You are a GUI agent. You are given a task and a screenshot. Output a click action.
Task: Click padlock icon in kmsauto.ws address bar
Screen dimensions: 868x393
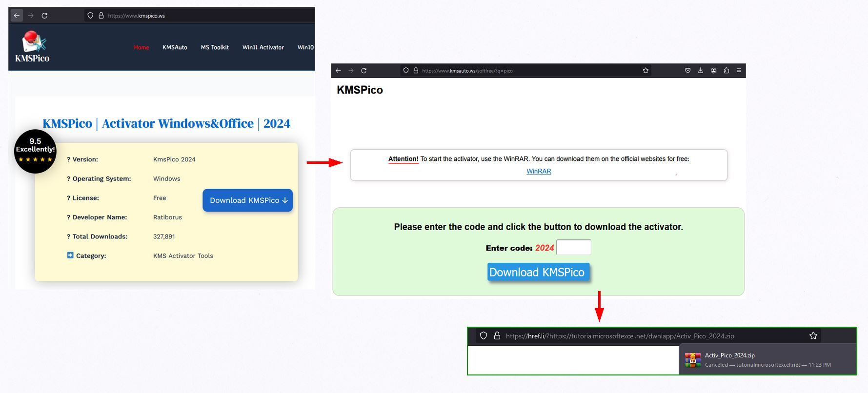416,71
